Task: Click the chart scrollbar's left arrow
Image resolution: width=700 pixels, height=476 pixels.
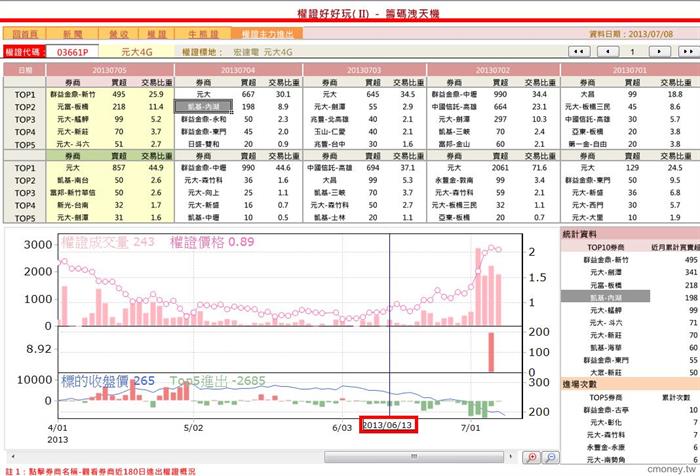Action: pos(13,457)
